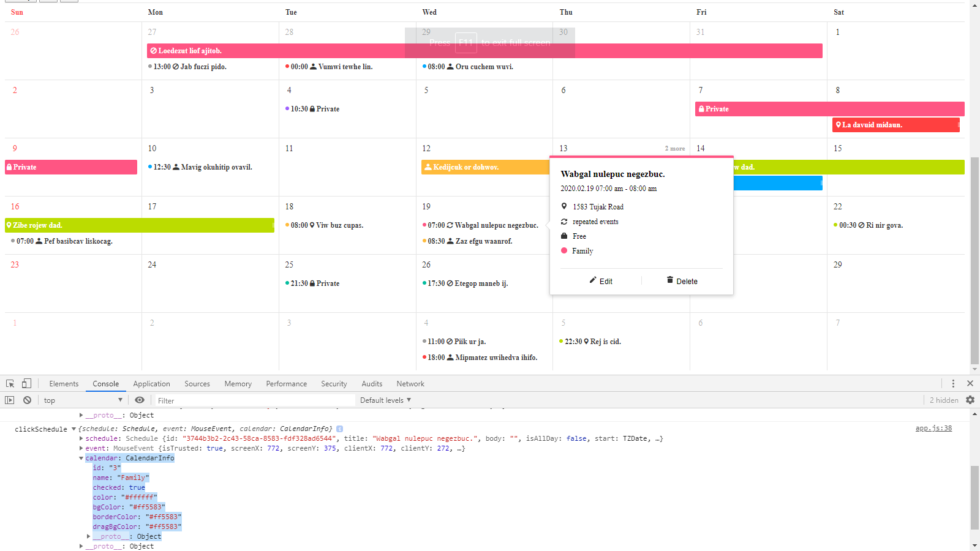Expand the schedule object in console
Screen dimensions: 980x551
tap(80, 438)
